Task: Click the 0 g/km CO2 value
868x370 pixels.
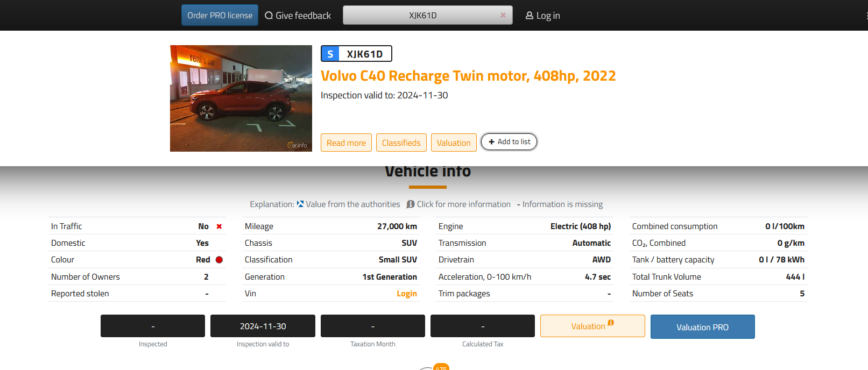Action: point(791,243)
